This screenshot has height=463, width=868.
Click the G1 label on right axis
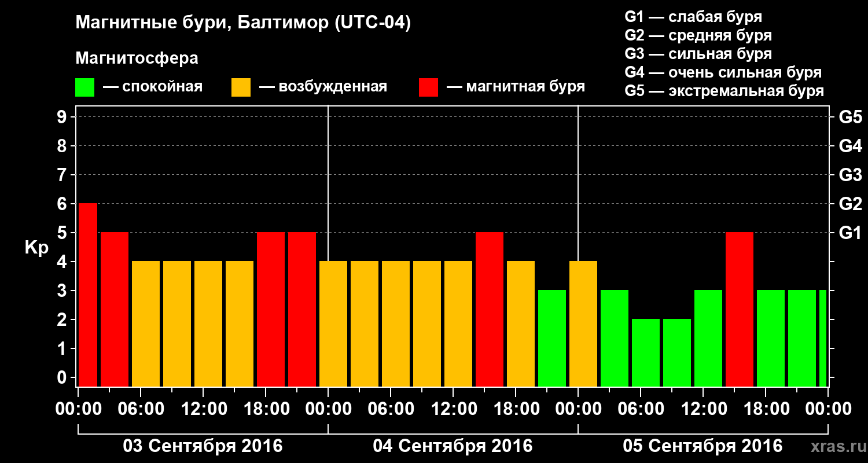[x=850, y=233]
